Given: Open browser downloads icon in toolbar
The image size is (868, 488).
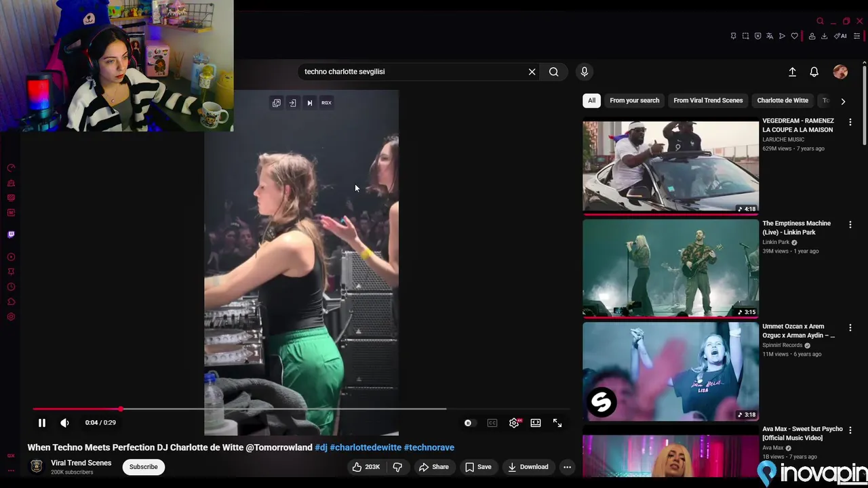Looking at the screenshot, I should pos(825,36).
